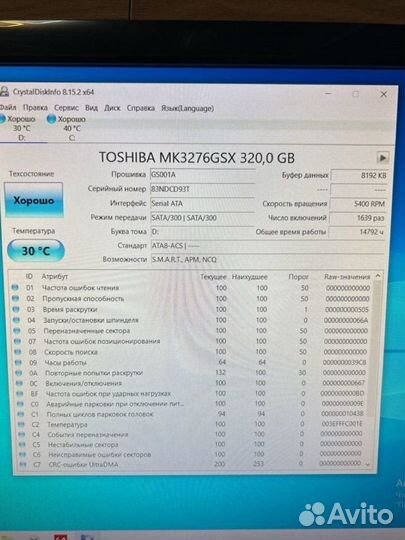Select the Нестабильные сектора row
Image resolution: width=405 pixels, height=540 pixels.
(x=191, y=444)
